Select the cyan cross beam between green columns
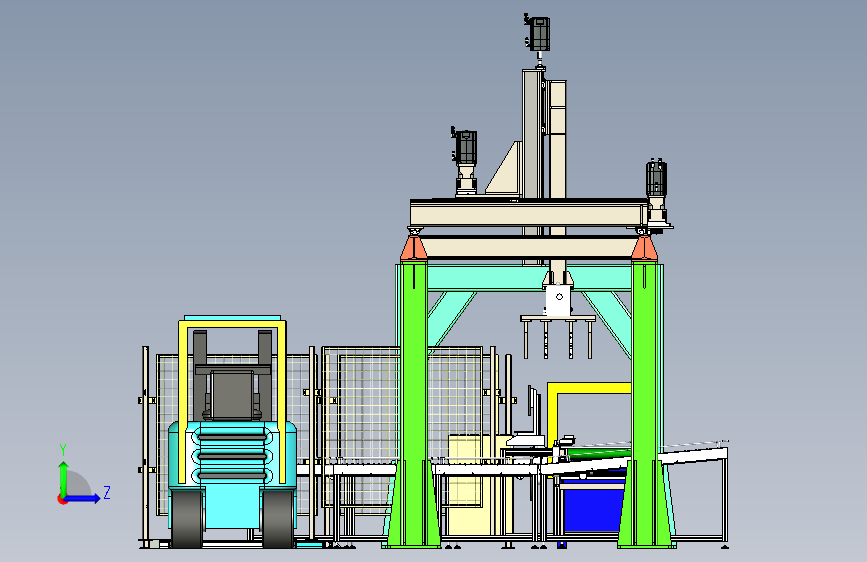867x562 pixels. coord(529,278)
